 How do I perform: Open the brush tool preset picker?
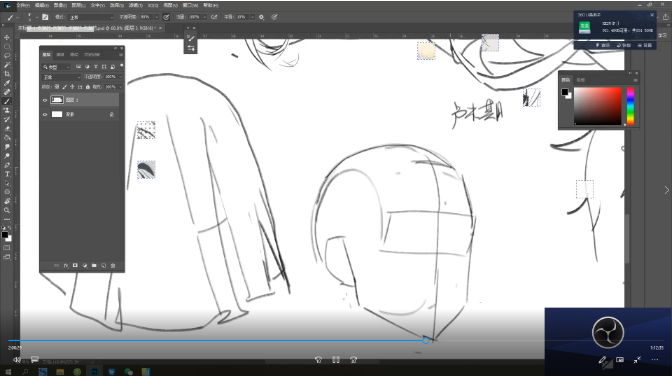coord(10,17)
